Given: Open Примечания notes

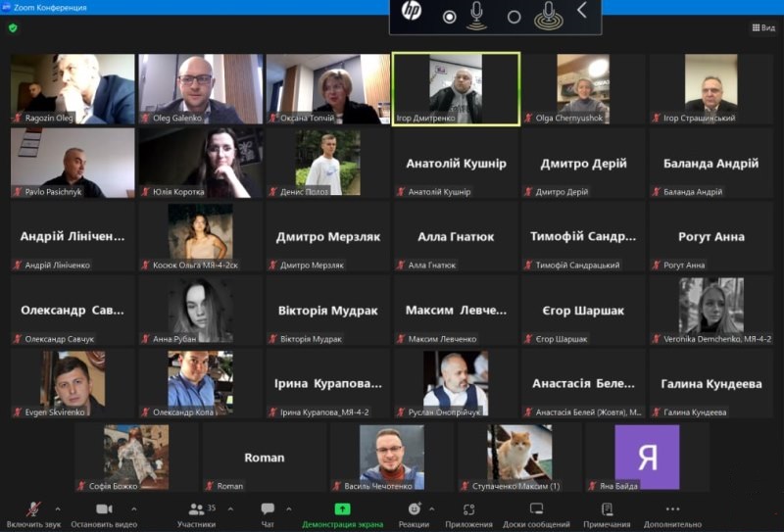Looking at the screenshot, I should 607,515.
